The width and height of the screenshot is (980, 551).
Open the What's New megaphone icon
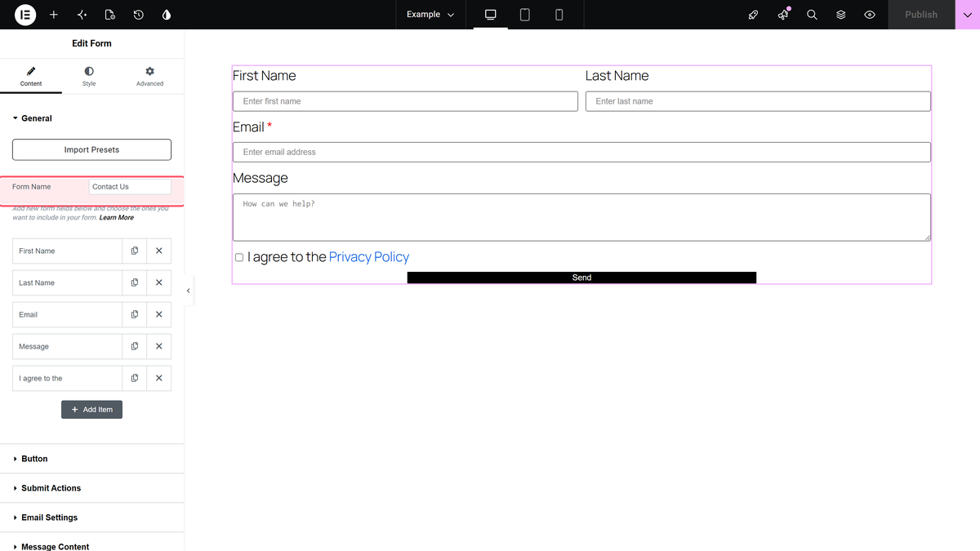click(x=783, y=15)
